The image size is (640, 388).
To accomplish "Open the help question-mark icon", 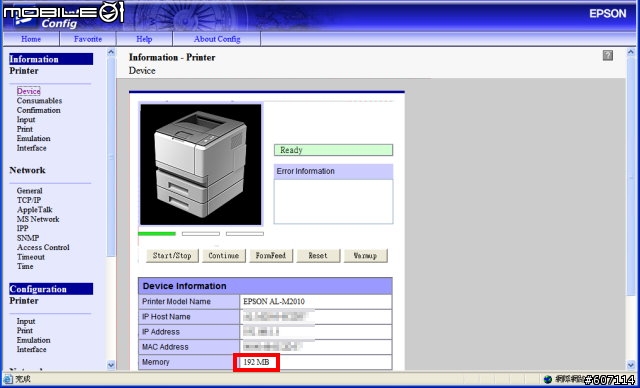I will 608,55.
